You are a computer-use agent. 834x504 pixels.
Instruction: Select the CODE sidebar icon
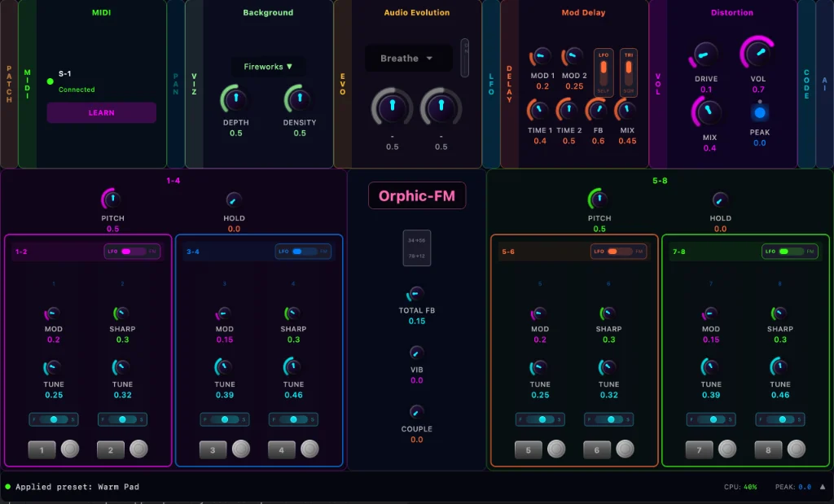point(806,81)
